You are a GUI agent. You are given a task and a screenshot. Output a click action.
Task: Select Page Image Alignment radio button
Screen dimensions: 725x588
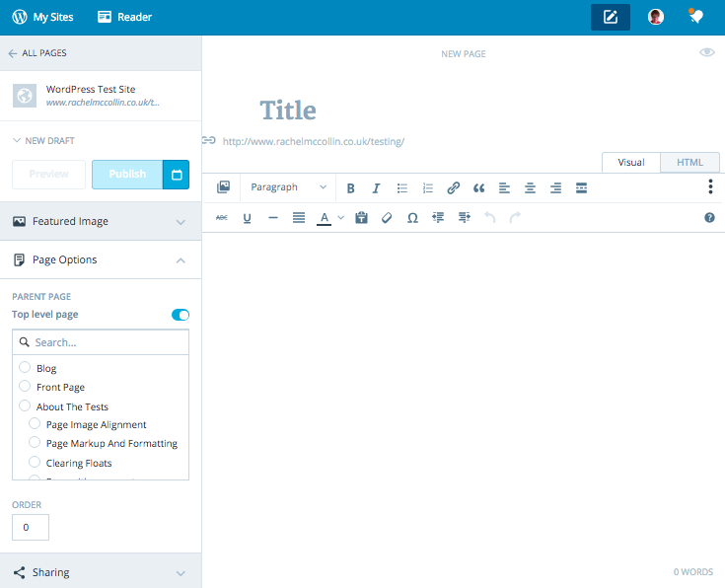pos(35,423)
